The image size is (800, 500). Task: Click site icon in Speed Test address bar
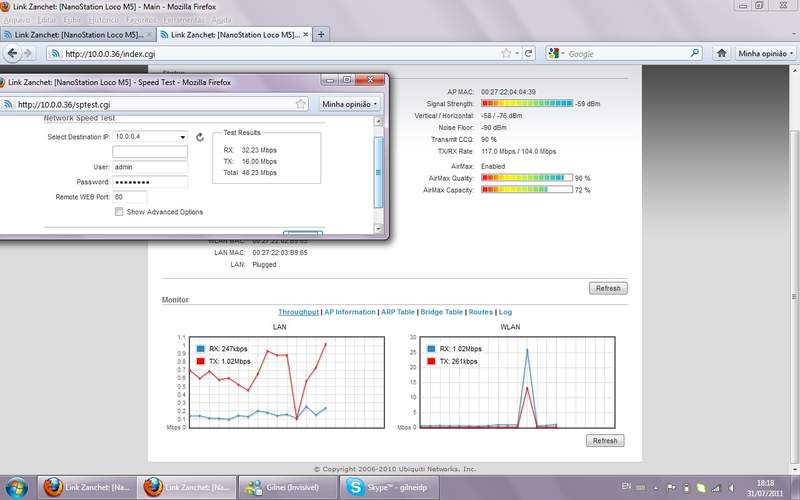(8, 104)
